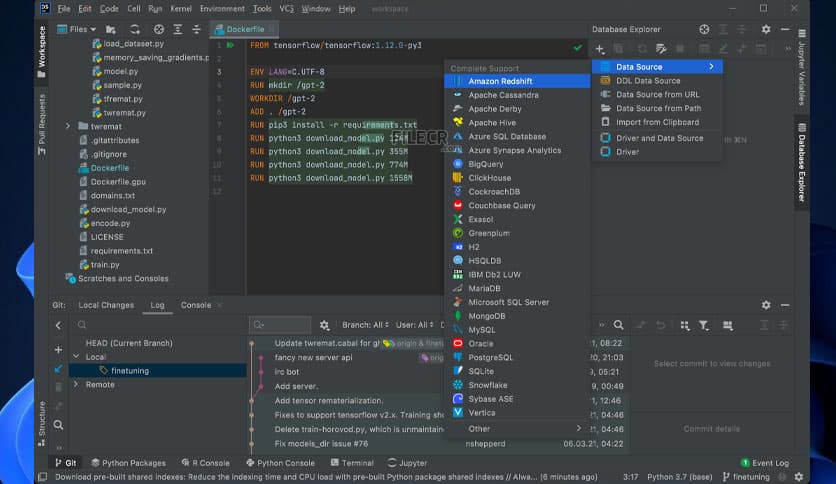Toggle the Database Explorer sidebar tab
836x484 pixels.
coord(801,163)
